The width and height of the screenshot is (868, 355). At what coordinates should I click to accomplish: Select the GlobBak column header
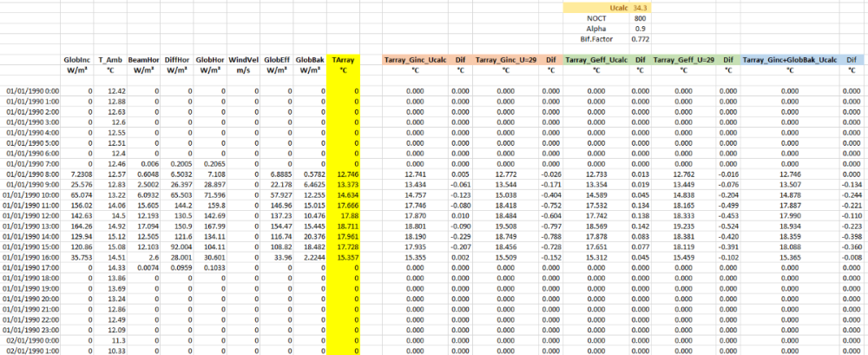pyautogui.click(x=310, y=59)
